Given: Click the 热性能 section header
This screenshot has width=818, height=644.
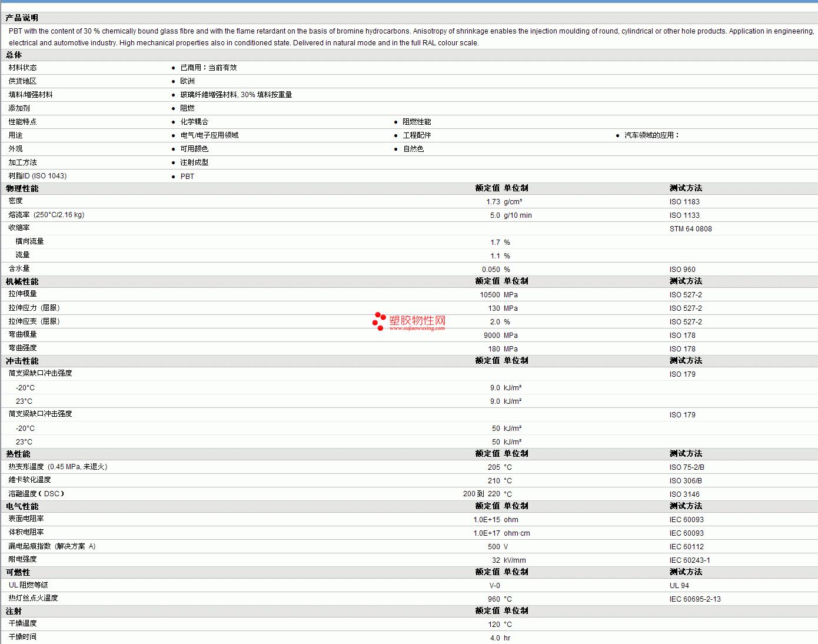Looking at the screenshot, I should pos(18,454).
